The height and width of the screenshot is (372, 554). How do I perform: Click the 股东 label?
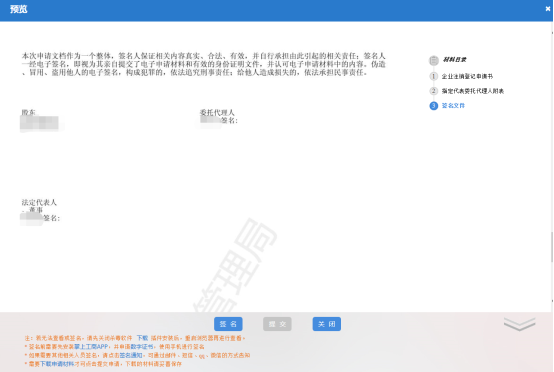[x=29, y=112]
